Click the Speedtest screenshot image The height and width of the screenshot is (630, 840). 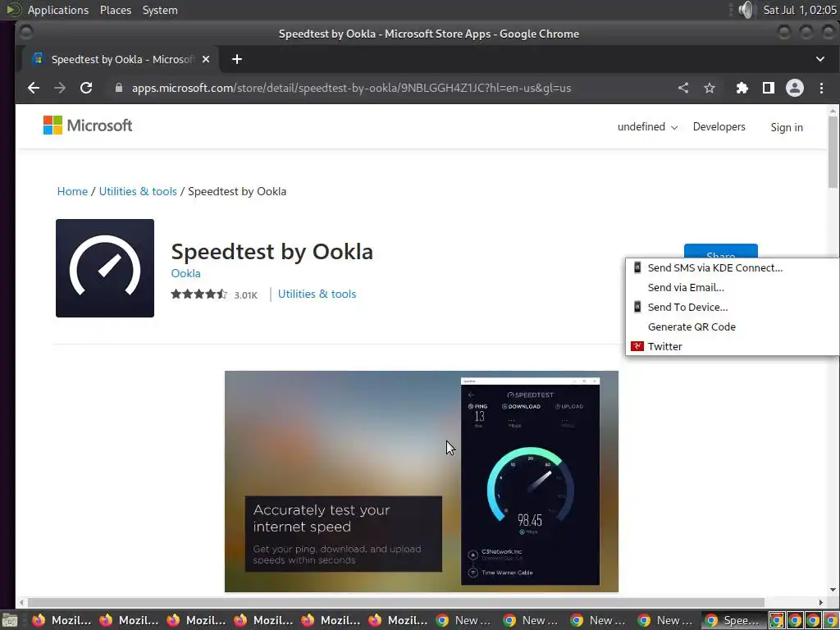click(x=421, y=482)
